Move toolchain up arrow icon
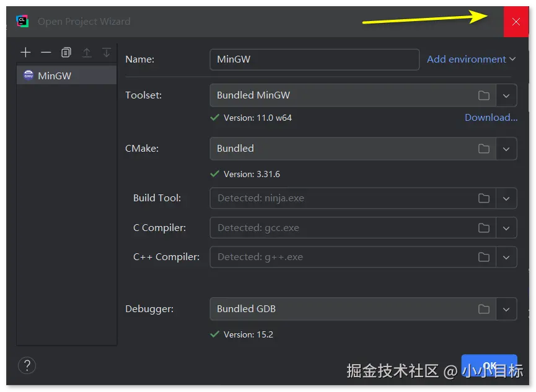 click(x=87, y=53)
